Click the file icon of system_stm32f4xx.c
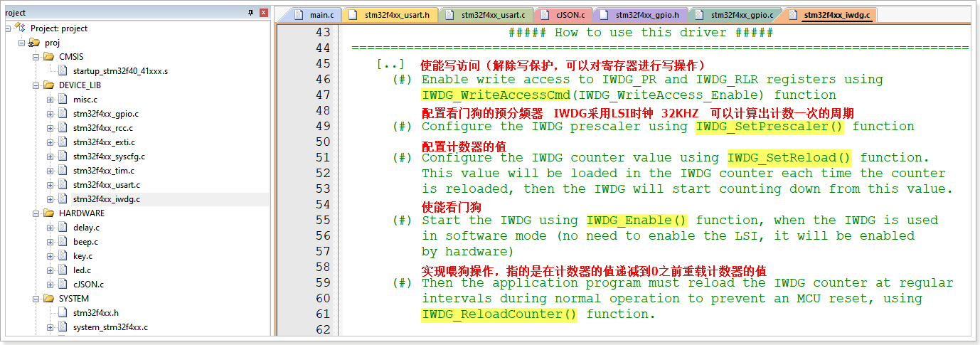 coord(63,327)
